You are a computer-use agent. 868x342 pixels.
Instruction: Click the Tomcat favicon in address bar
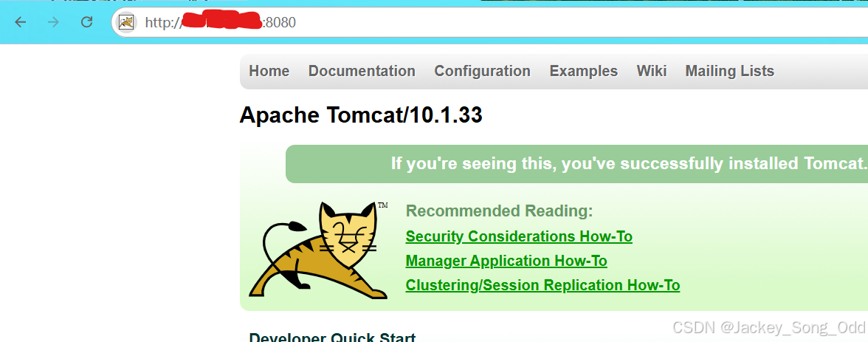pyautogui.click(x=127, y=22)
